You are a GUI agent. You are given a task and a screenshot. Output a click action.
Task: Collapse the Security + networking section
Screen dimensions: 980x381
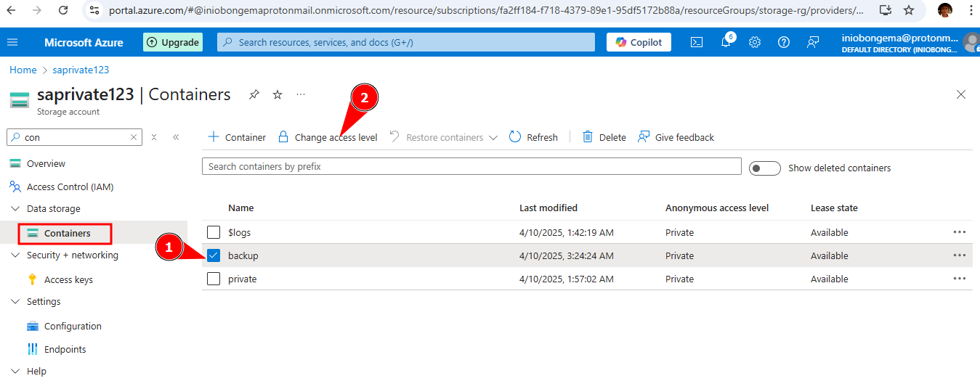(x=16, y=255)
